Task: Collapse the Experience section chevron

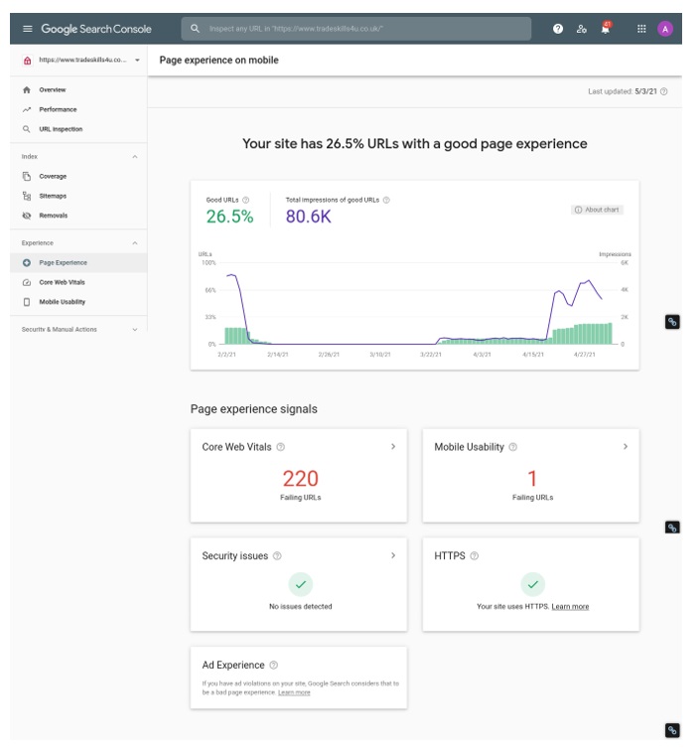Action: coord(135,243)
